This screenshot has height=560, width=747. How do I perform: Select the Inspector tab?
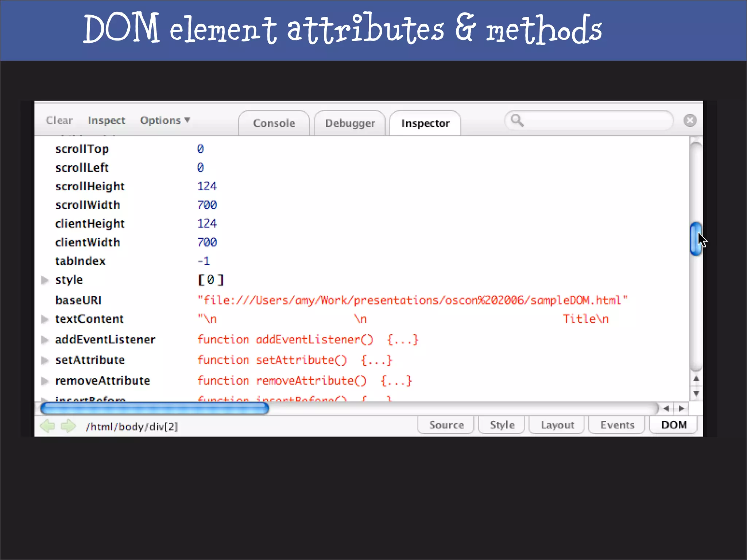425,123
